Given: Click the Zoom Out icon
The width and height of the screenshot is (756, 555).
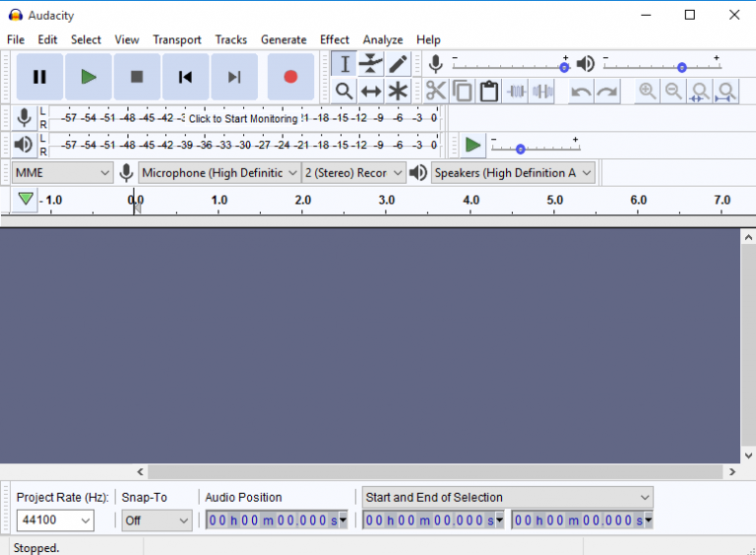Looking at the screenshot, I should pyautogui.click(x=673, y=92).
